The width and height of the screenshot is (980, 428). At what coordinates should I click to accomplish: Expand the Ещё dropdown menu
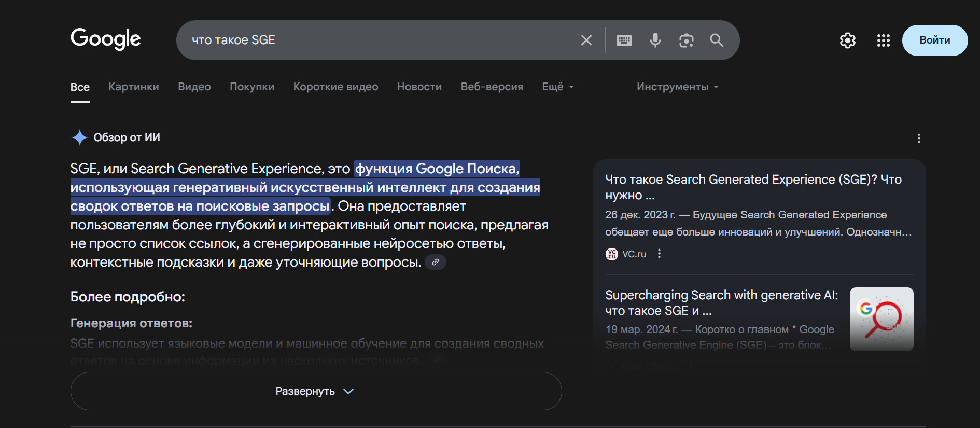[x=558, y=87]
